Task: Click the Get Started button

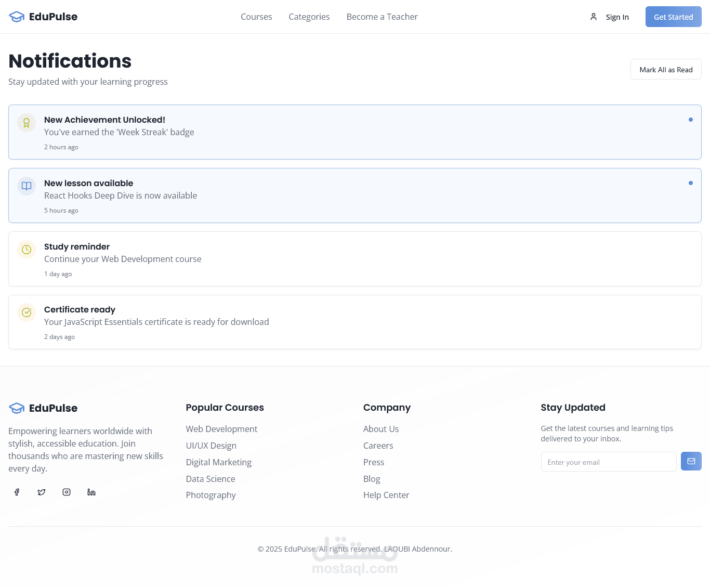Action: (x=673, y=17)
